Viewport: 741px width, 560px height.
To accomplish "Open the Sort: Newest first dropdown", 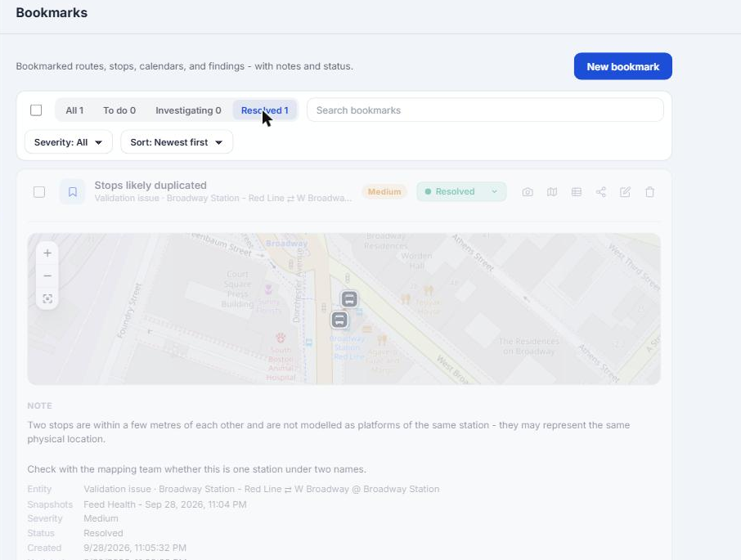I will 177,142.
